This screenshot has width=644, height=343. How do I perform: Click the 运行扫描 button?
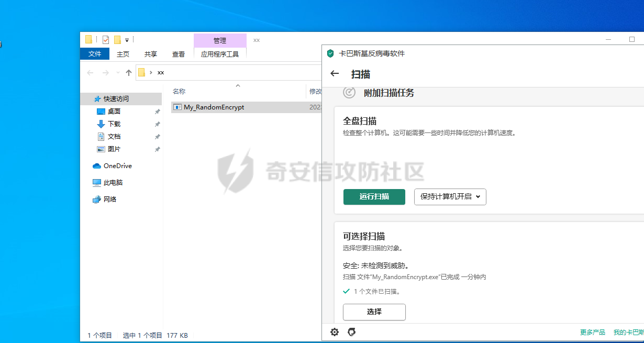click(374, 197)
